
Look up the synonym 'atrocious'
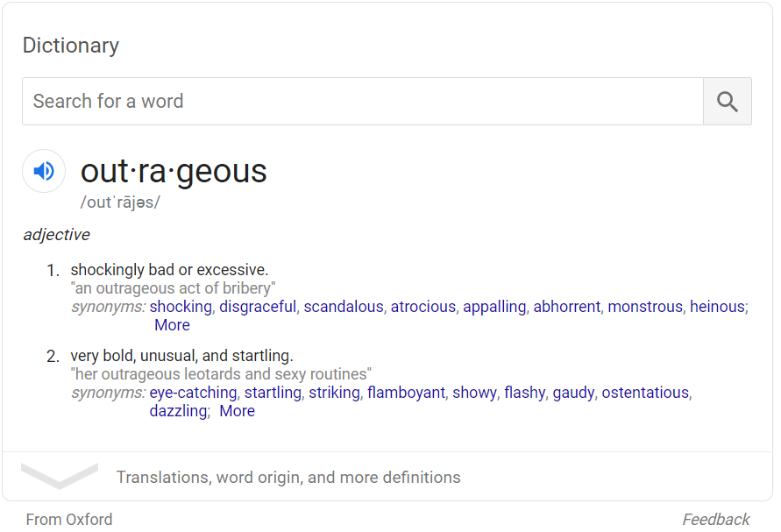point(423,307)
